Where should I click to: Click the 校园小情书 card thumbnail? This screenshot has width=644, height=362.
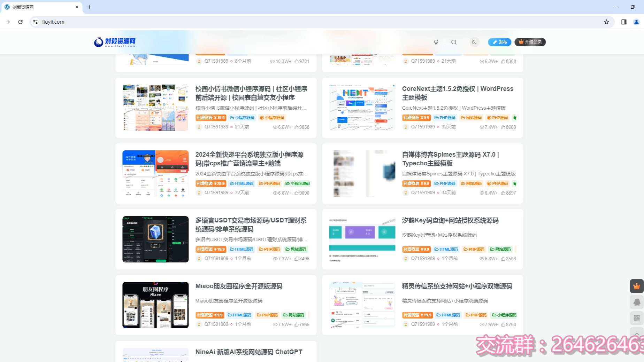(155, 108)
